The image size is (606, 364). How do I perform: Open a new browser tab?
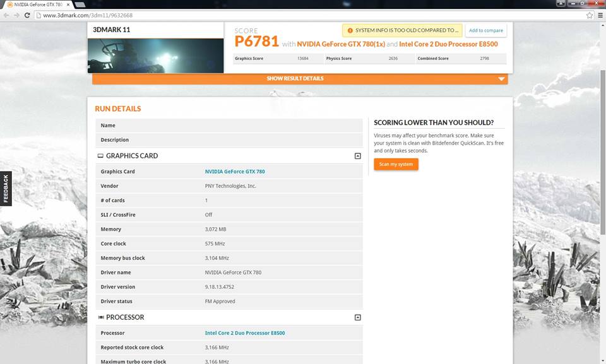tap(80, 4)
